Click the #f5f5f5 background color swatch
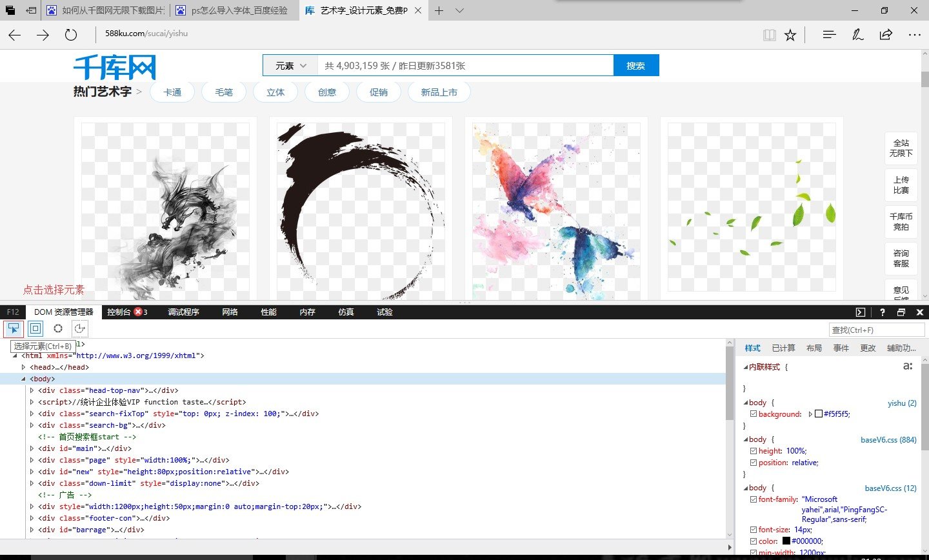 (819, 414)
